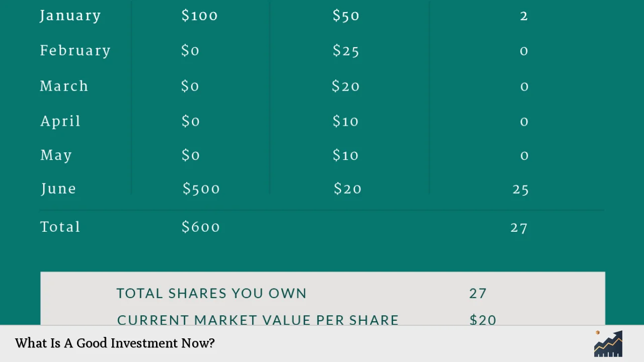
Task: Click the 27 total shares in table
Action: (x=519, y=227)
